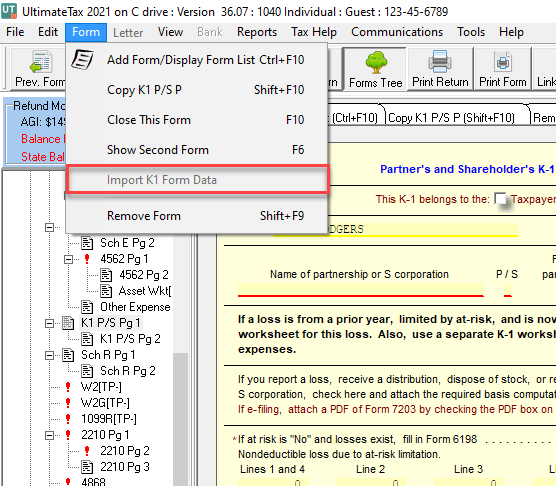Select W2G[TP-] in forms tree
Viewport: 556px width, 486px height.
105,402
